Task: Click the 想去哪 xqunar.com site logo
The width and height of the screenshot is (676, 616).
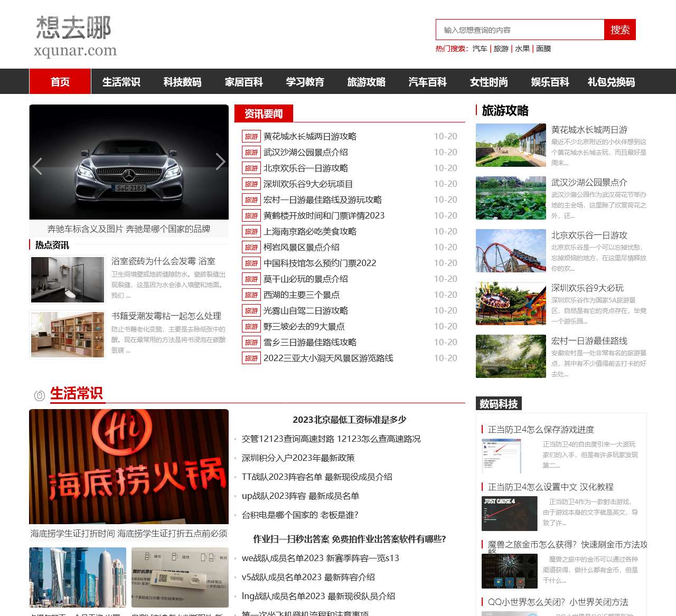Action: click(75, 36)
